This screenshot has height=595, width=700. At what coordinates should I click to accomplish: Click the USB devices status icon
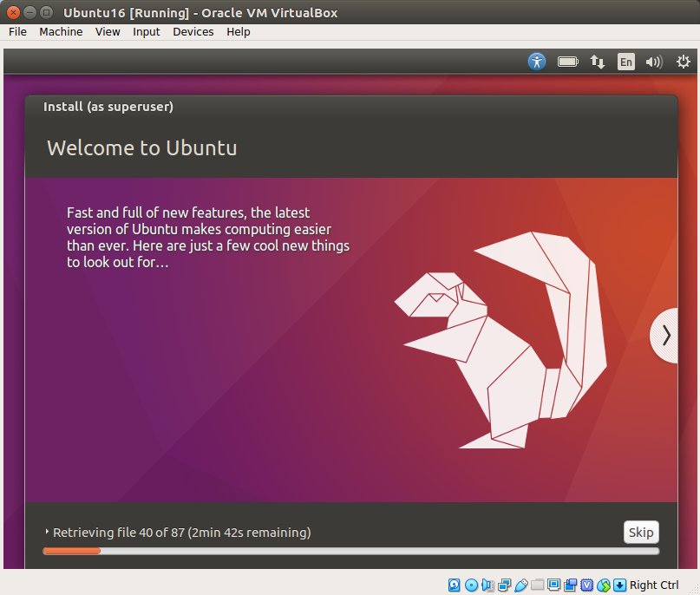pos(521,585)
